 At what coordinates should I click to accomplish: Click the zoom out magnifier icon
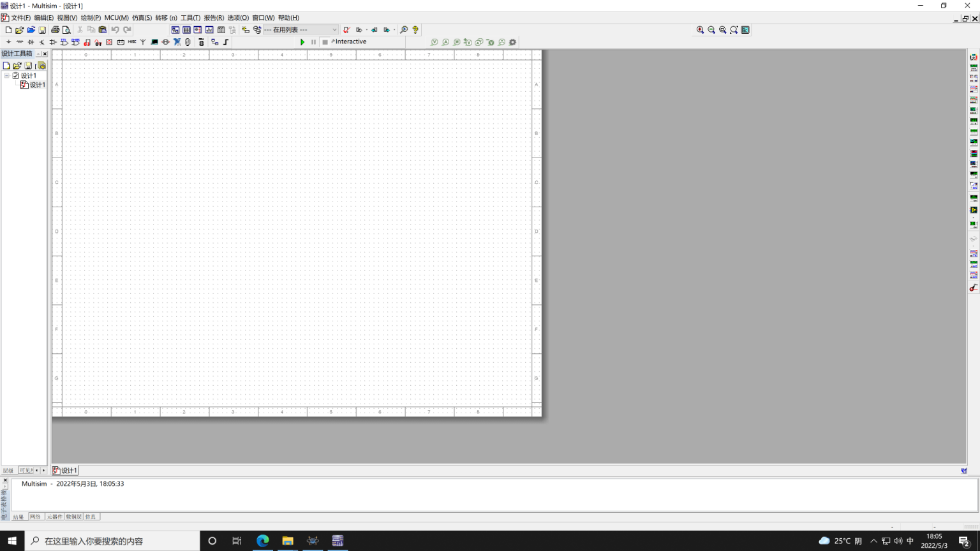pyautogui.click(x=711, y=30)
